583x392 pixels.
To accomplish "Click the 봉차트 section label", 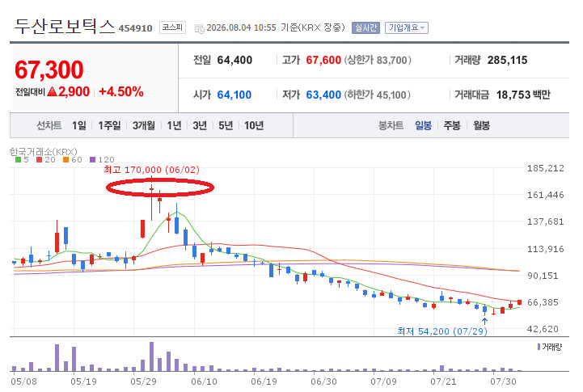I will 391,125.
